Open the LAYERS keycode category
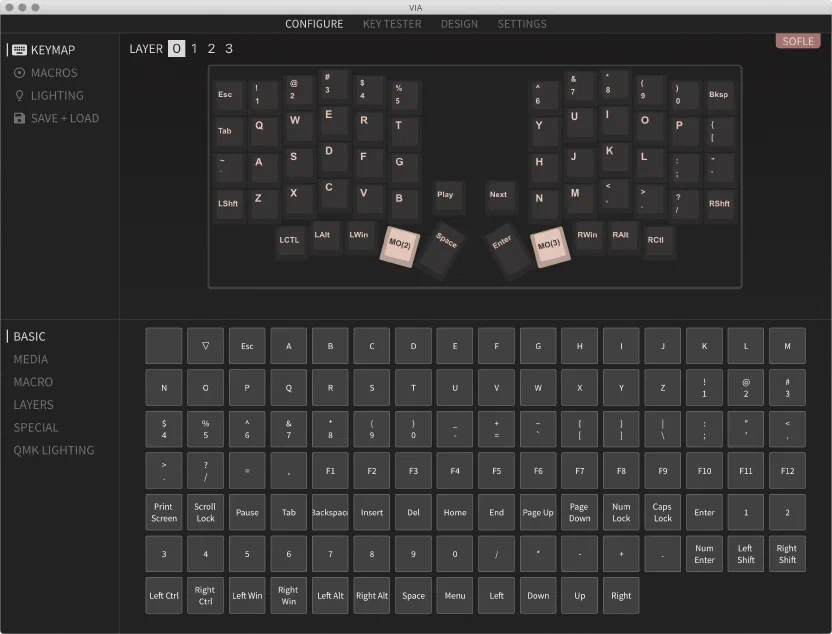832x634 pixels. (x=33, y=405)
